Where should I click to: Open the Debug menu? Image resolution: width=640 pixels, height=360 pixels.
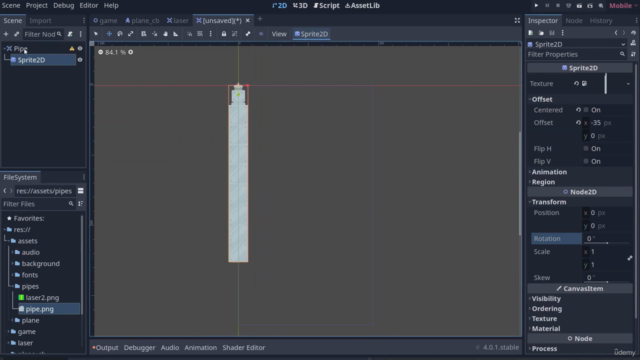click(x=64, y=6)
